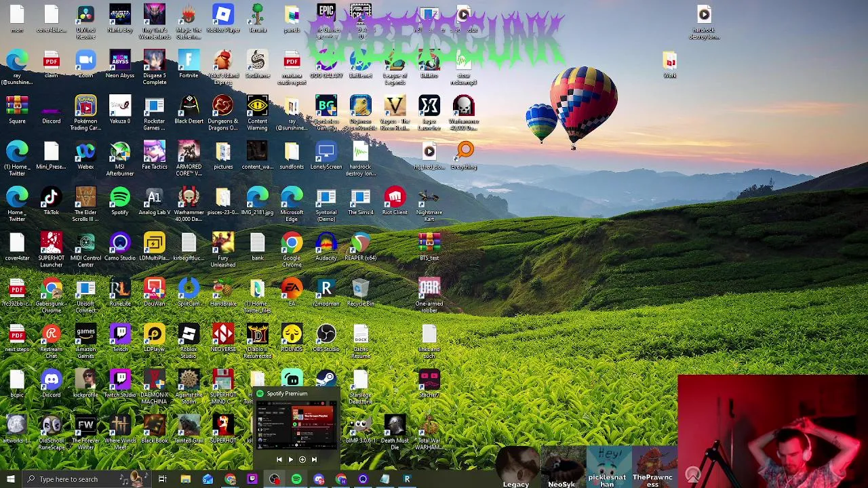Select the Gabes Resume document

click(361, 341)
